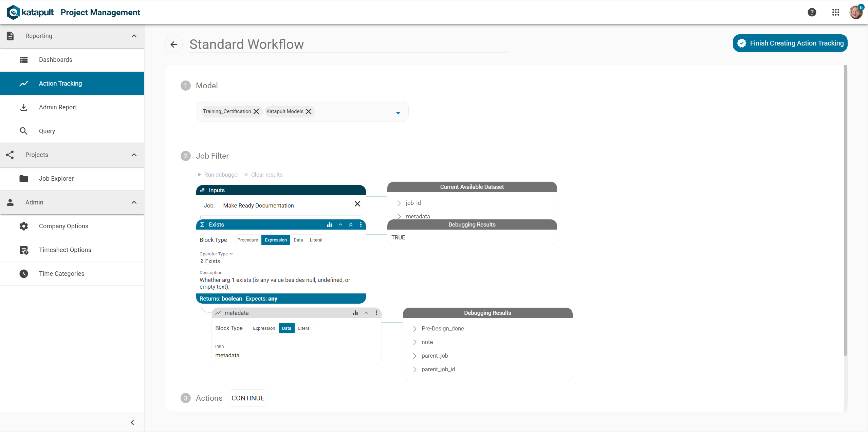The image size is (868, 432).
Task: Open the three-dot menu on metadata block
Action: [376, 313]
